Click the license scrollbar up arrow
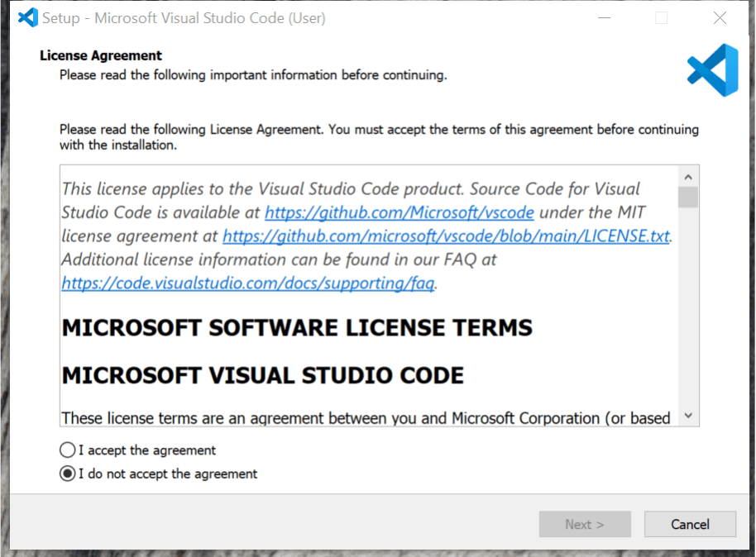The height and width of the screenshot is (557, 756). pos(687,176)
